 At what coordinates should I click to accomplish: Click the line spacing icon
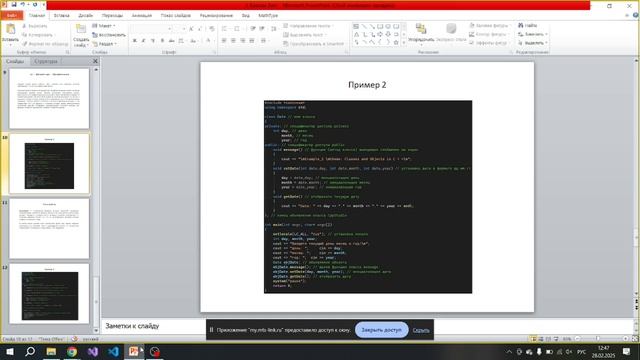pyautogui.click(x=274, y=29)
